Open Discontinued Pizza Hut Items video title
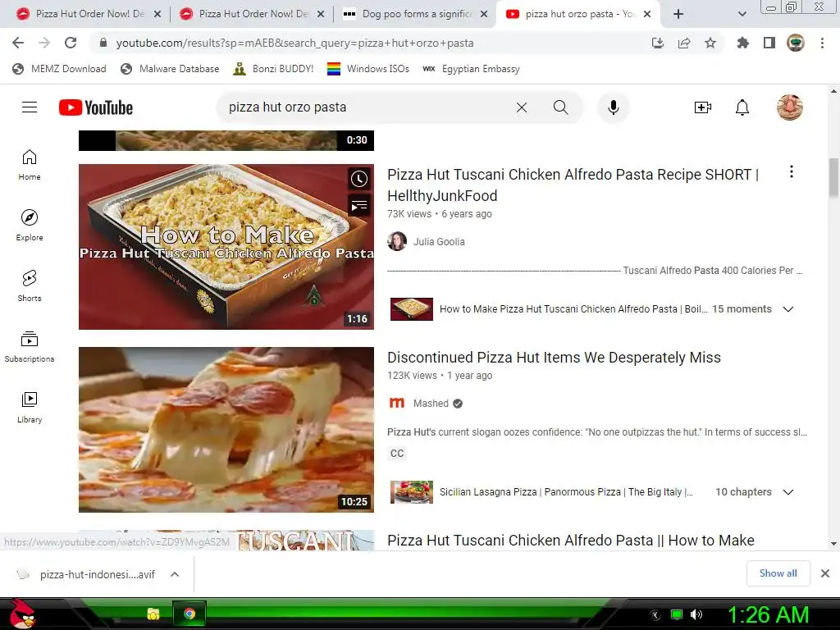 click(x=554, y=358)
